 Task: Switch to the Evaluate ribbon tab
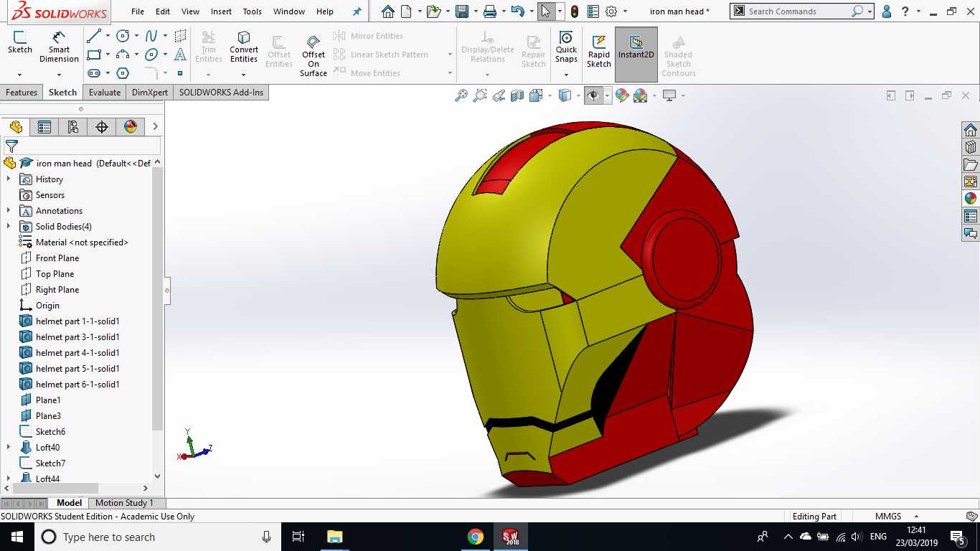105,93
